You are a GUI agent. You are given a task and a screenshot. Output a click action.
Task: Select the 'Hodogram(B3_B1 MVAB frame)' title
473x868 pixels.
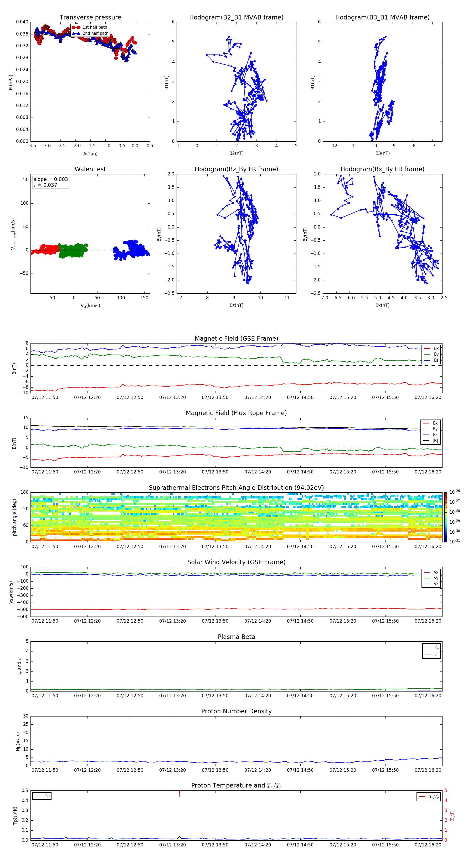(382, 18)
